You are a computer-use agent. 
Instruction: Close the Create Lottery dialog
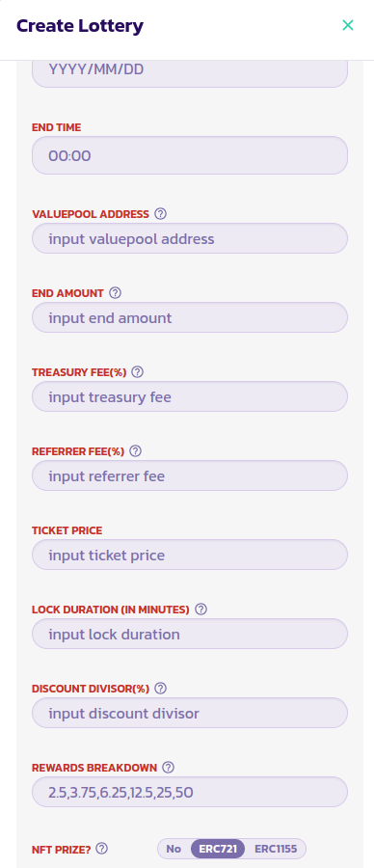(347, 25)
